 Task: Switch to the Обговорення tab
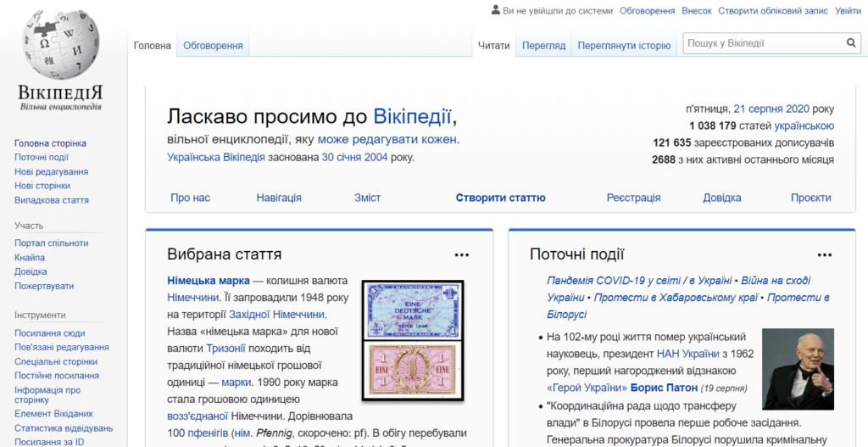tap(213, 46)
